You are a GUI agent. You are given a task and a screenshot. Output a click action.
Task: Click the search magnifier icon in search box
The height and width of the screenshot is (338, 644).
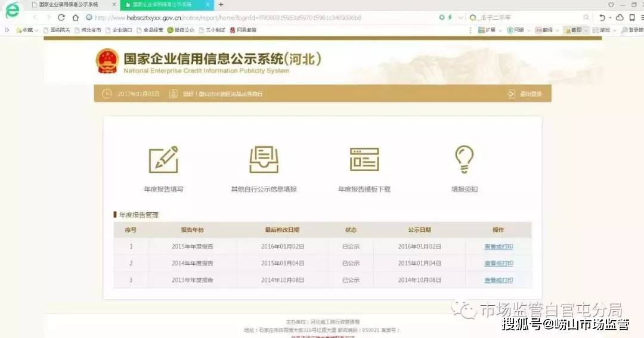coord(586,18)
